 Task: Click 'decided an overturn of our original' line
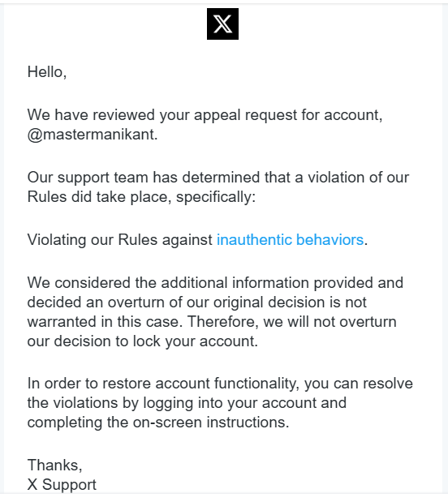[x=196, y=302]
